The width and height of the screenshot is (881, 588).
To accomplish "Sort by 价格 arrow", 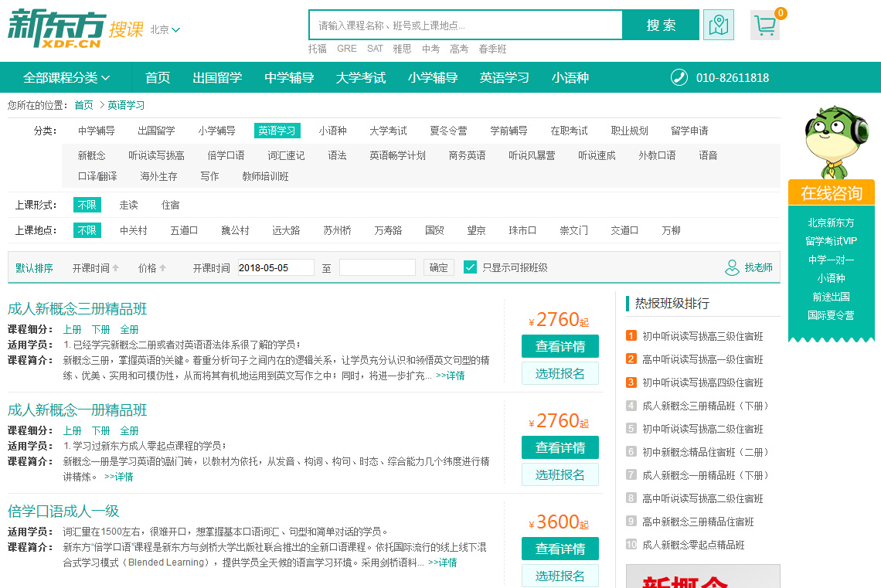I will pos(163,268).
